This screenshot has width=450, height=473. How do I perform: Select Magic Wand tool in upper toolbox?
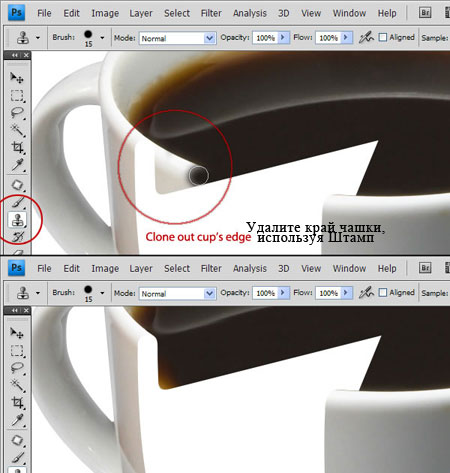point(17,130)
